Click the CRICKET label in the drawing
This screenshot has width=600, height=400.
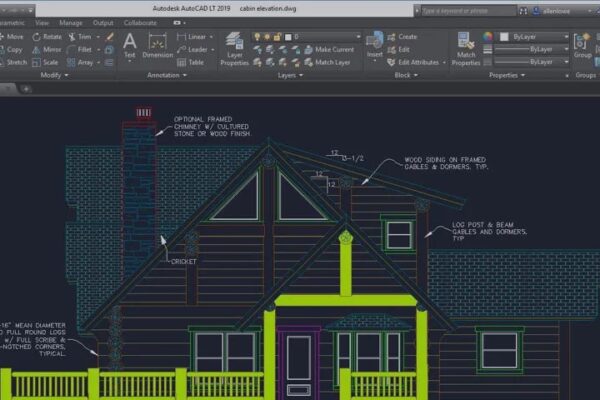tap(184, 261)
